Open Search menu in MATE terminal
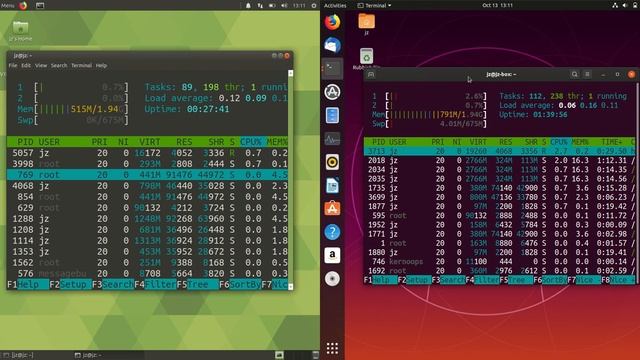The width and height of the screenshot is (640, 360). (59, 65)
